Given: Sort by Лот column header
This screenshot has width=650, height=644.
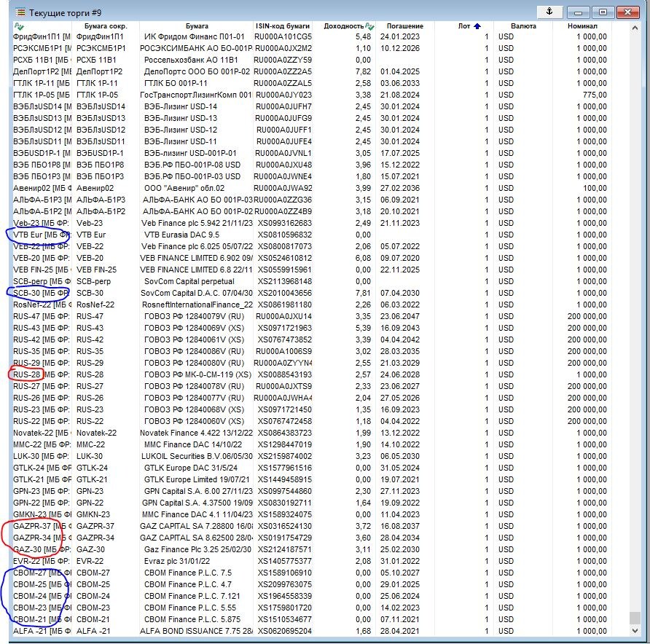Looking at the screenshot, I should (464, 26).
